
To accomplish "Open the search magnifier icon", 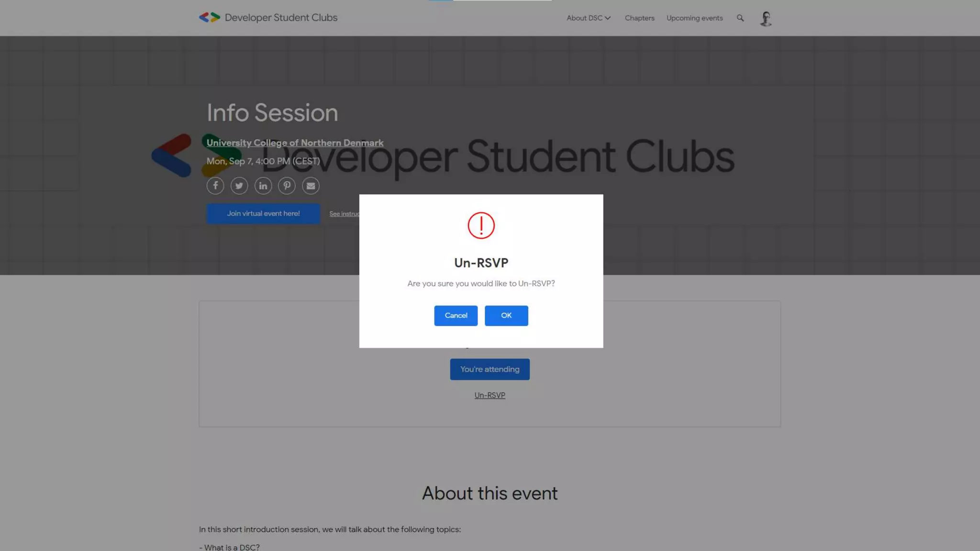I will coord(740,18).
